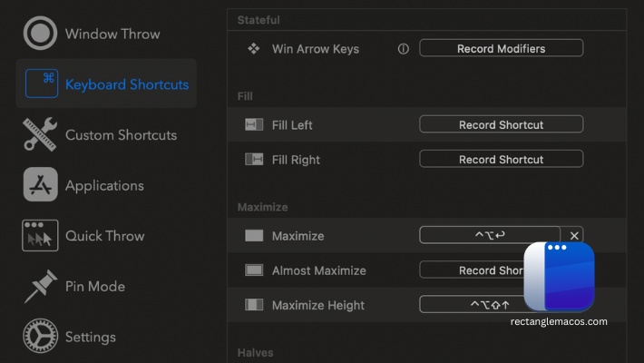Record a shortcut for Fill Right
The image size is (644, 363).
pyautogui.click(x=501, y=159)
